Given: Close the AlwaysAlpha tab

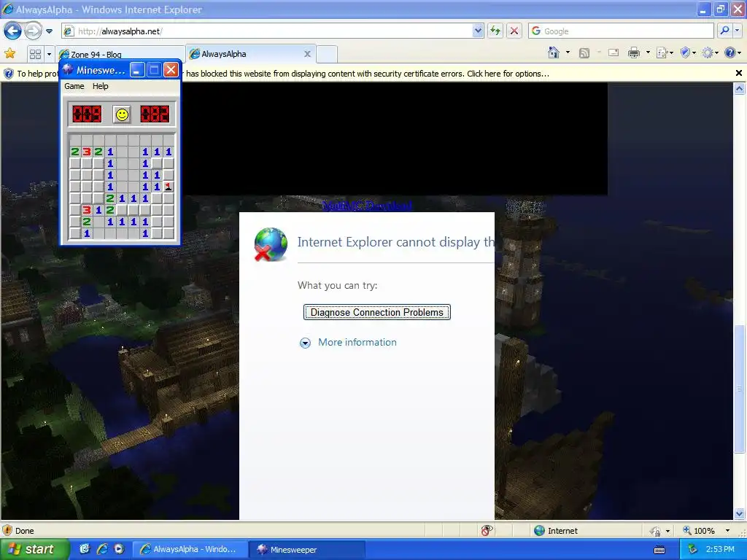Looking at the screenshot, I should (x=307, y=54).
